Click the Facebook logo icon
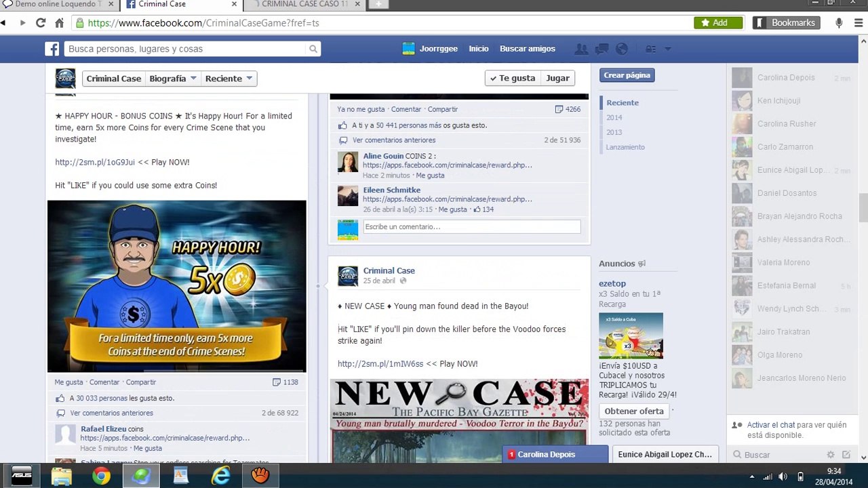The width and height of the screenshot is (868, 488). pos(52,49)
